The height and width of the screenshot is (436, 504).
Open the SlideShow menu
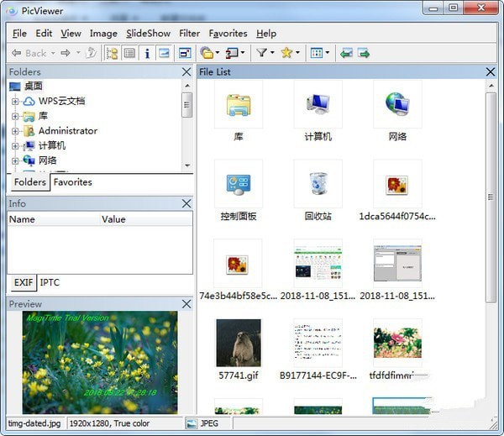tap(148, 34)
